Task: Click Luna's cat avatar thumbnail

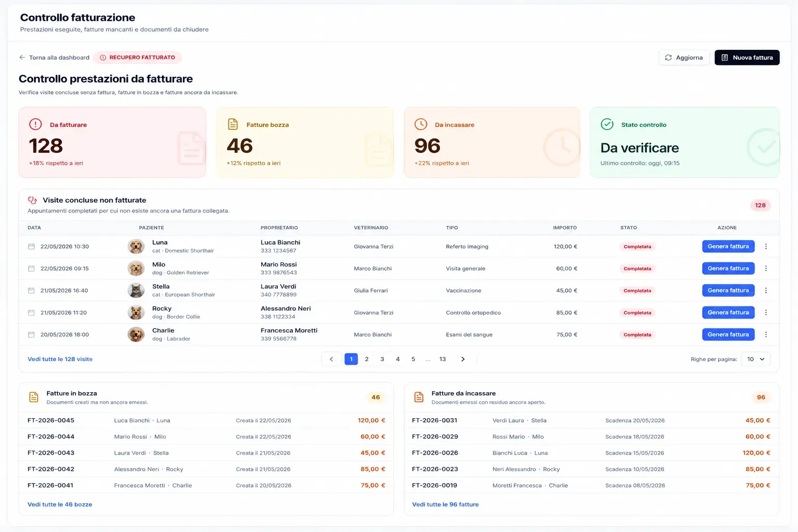Action: point(136,246)
